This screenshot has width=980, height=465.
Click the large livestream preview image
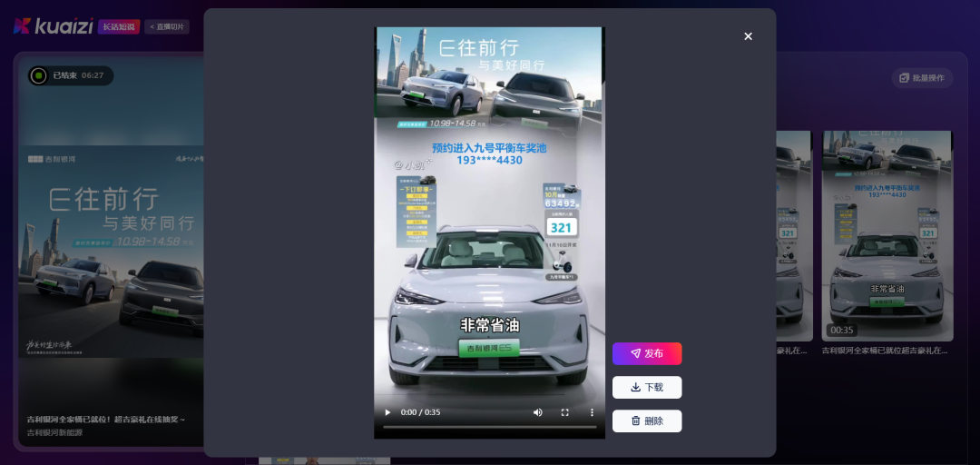pyautogui.click(x=112, y=251)
